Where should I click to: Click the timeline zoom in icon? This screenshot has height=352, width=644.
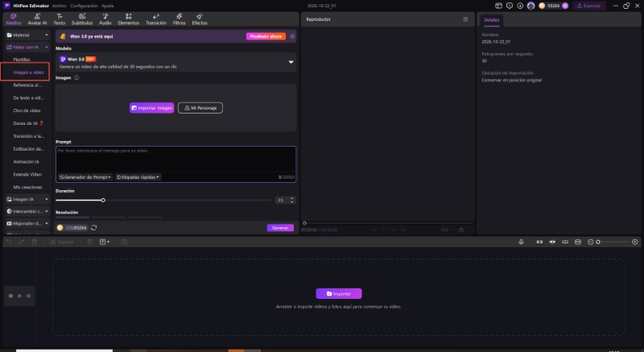(x=635, y=242)
